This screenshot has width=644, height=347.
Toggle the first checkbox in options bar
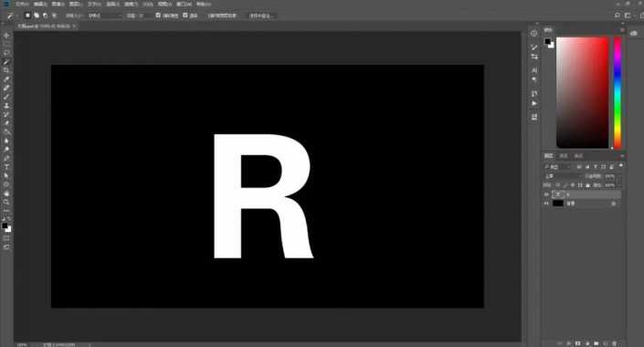click(158, 16)
